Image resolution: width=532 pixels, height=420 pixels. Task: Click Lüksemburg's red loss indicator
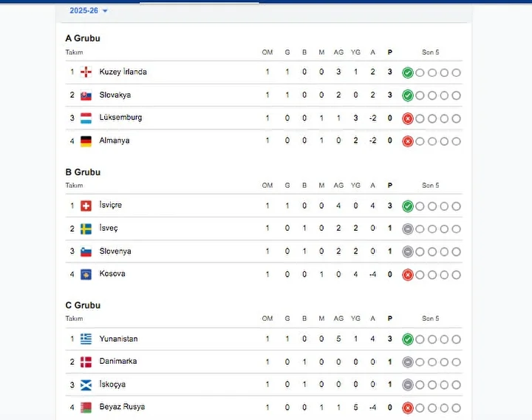[x=407, y=118]
